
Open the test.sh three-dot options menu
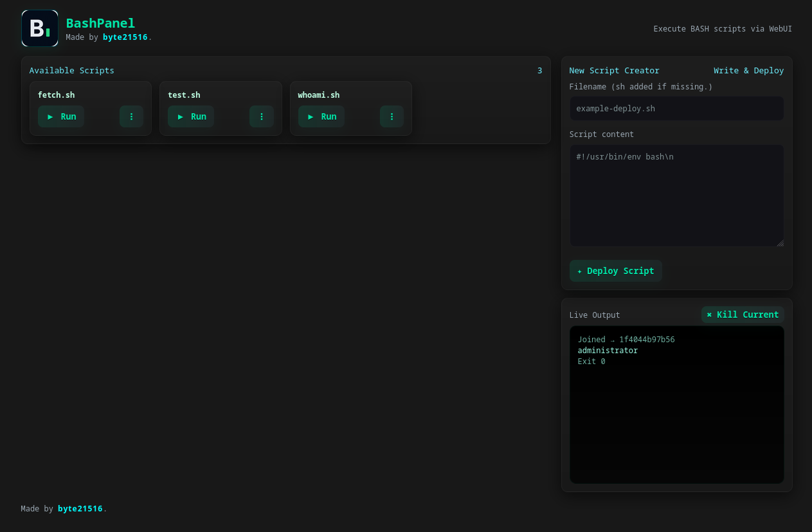coord(262,116)
